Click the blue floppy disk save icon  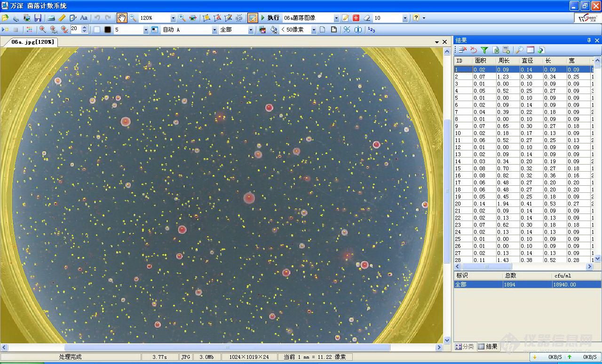tap(38, 18)
